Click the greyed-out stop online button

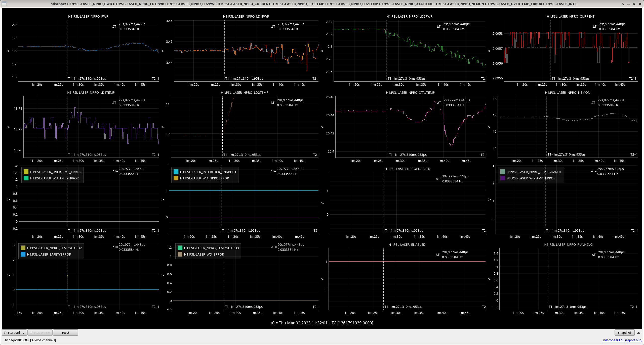pos(40,332)
